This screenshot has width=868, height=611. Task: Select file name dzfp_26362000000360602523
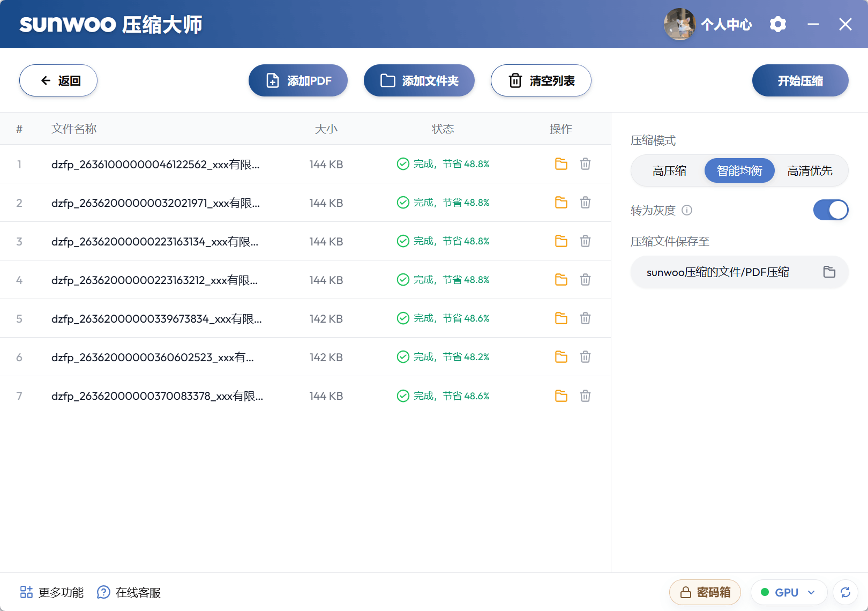click(x=153, y=357)
